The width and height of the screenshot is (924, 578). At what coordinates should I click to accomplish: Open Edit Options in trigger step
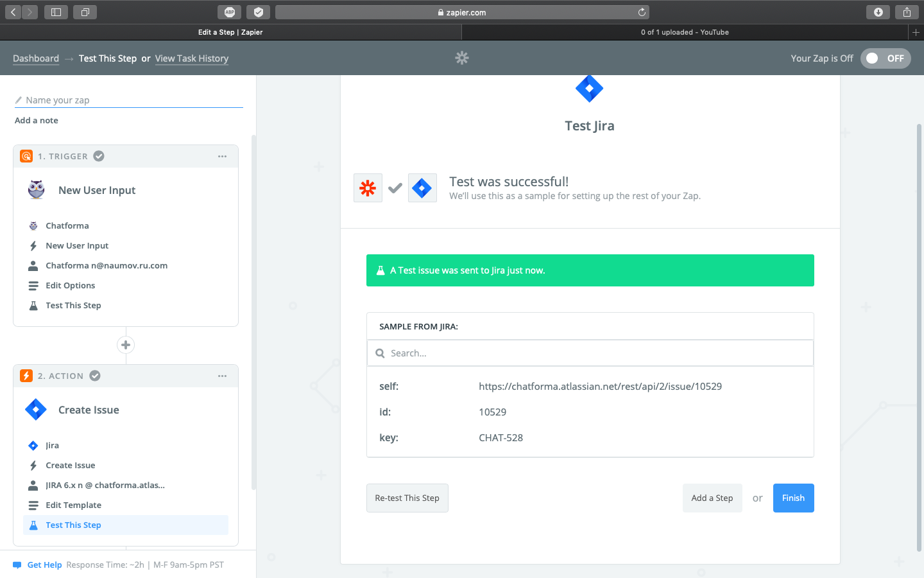(126, 285)
